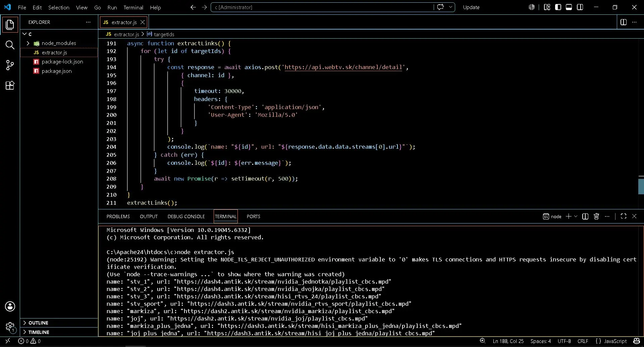Image resolution: width=644 pixels, height=347 pixels.
Task: Click the Update button in title bar
Action: pyautogui.click(x=471, y=7)
